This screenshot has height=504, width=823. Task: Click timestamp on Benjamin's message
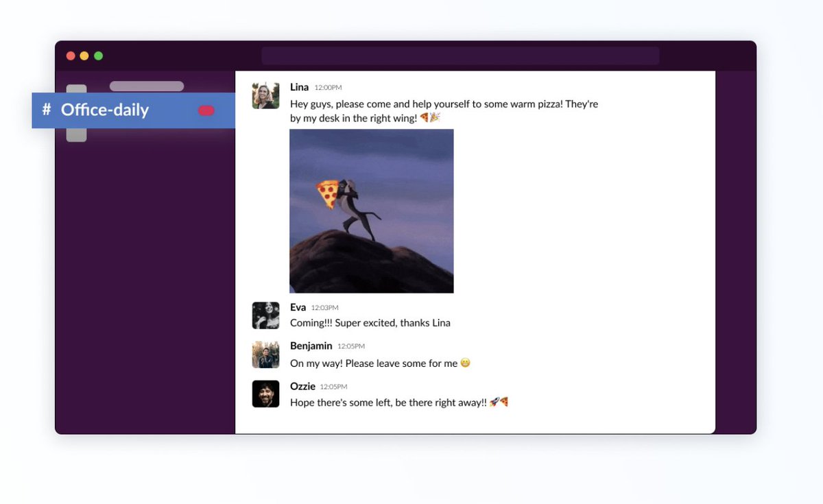click(351, 347)
